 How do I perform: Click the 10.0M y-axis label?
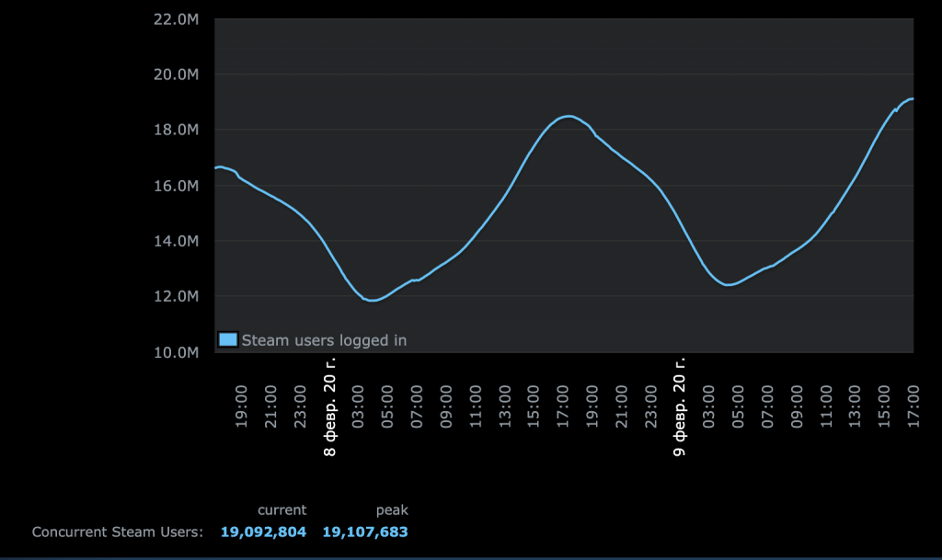coord(177,352)
